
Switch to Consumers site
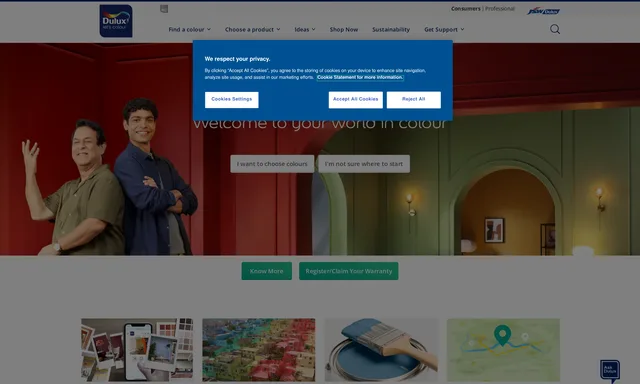click(x=465, y=9)
